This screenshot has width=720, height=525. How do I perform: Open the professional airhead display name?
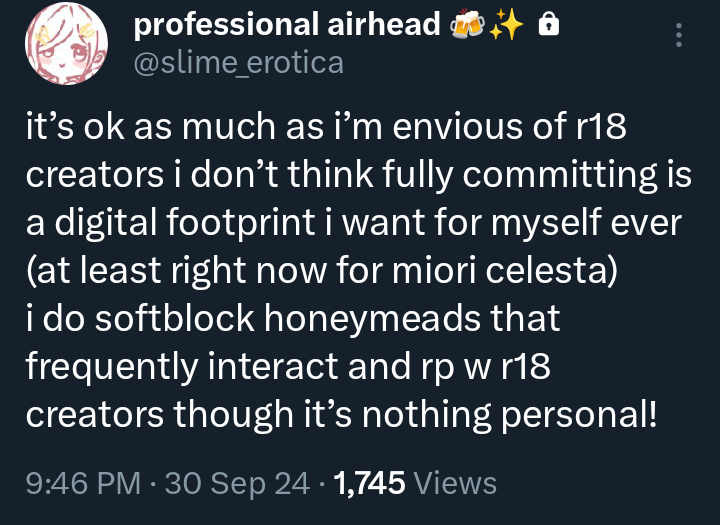point(287,24)
